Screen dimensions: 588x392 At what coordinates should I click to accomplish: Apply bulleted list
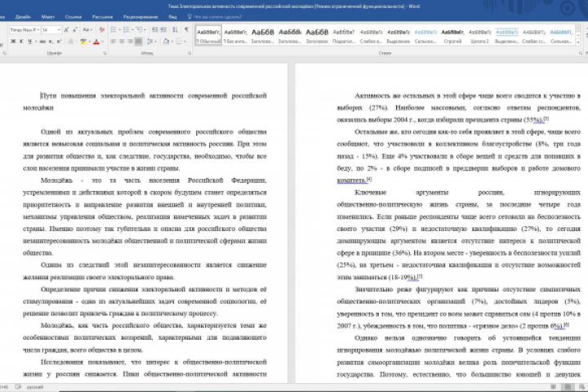pyautogui.click(x=113, y=29)
